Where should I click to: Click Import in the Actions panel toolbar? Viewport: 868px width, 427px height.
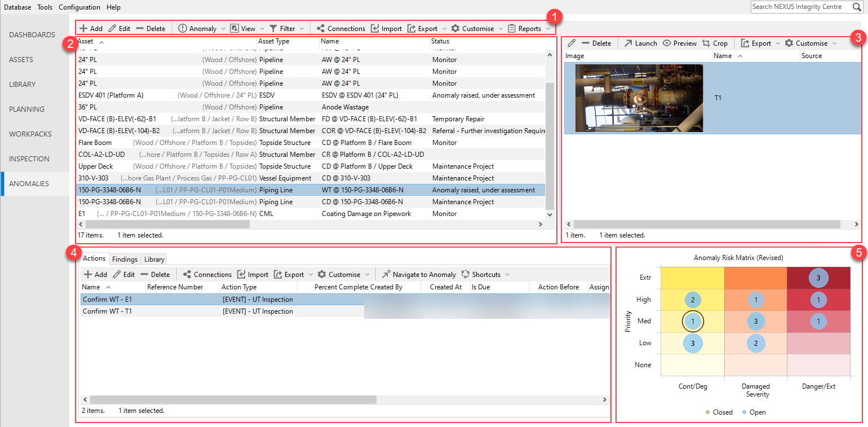point(253,275)
